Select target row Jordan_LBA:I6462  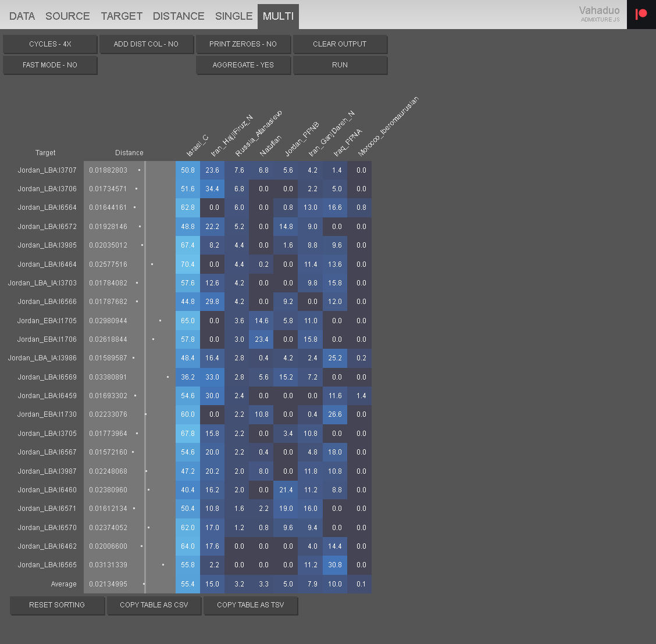[x=47, y=546]
